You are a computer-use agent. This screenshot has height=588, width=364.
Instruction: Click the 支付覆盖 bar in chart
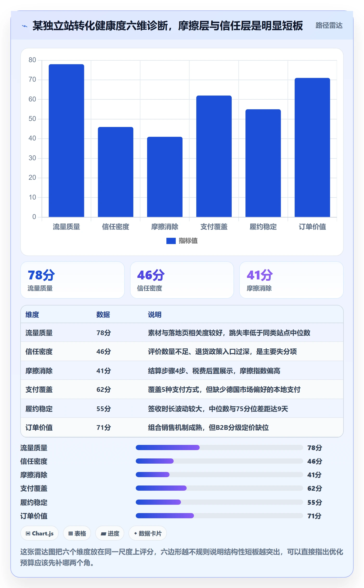pos(214,156)
